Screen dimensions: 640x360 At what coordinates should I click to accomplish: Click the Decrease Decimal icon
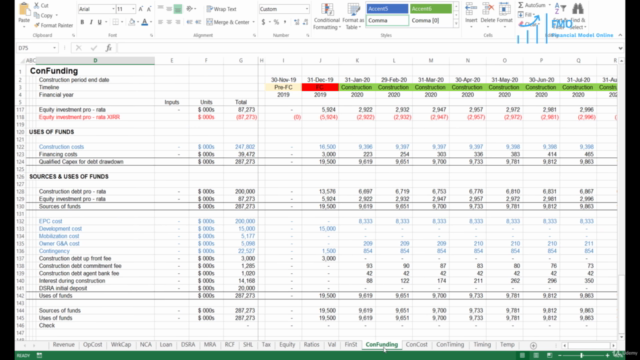(x=305, y=22)
